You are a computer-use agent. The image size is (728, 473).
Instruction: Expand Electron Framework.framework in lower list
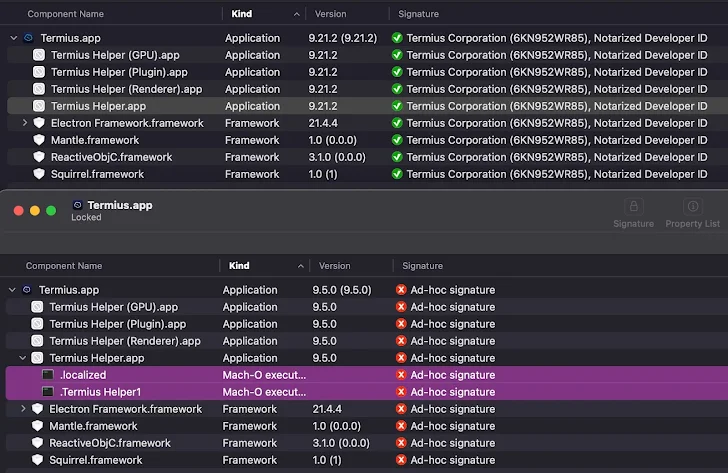click(x=24, y=409)
